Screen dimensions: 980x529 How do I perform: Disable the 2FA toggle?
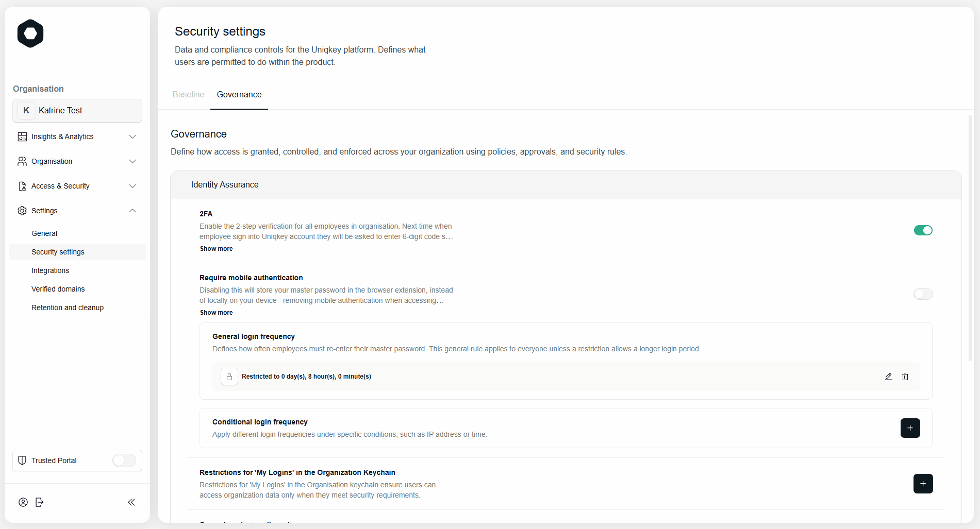pos(923,230)
